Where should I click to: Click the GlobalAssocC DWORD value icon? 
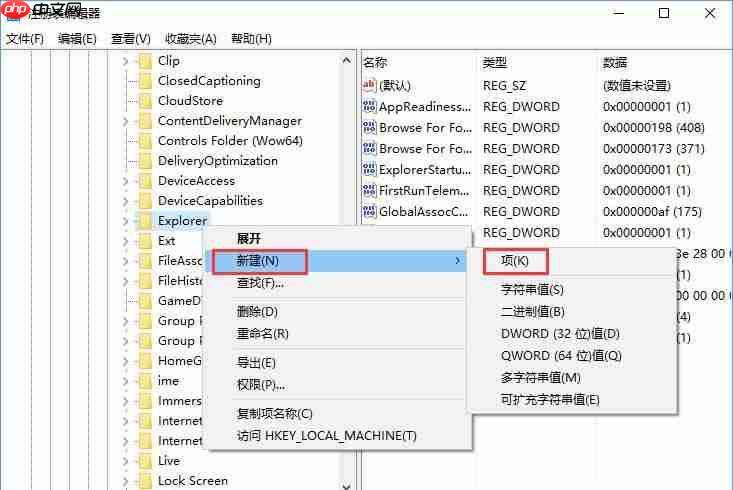(369, 212)
